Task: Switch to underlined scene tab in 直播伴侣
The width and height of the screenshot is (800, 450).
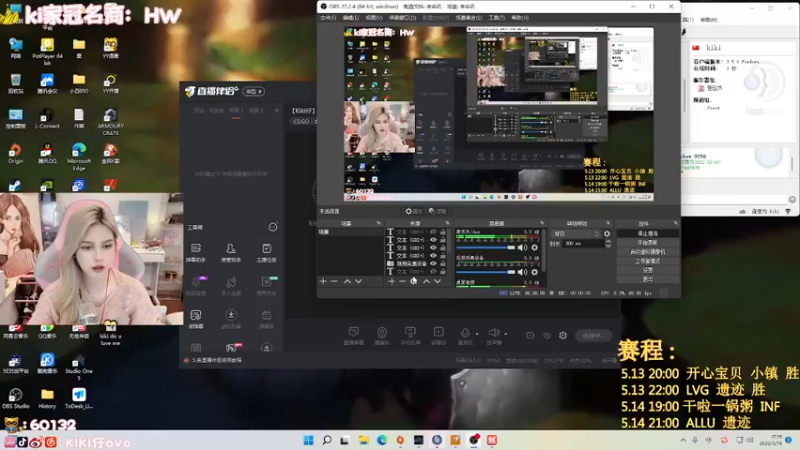Action: coord(236,111)
